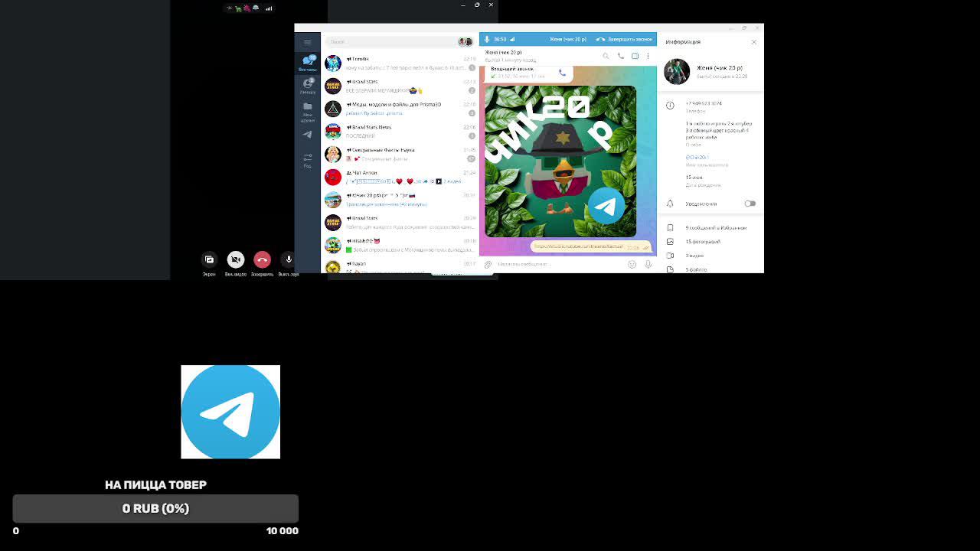
Task: Open the Prisma3D mods channel
Action: pos(400,109)
